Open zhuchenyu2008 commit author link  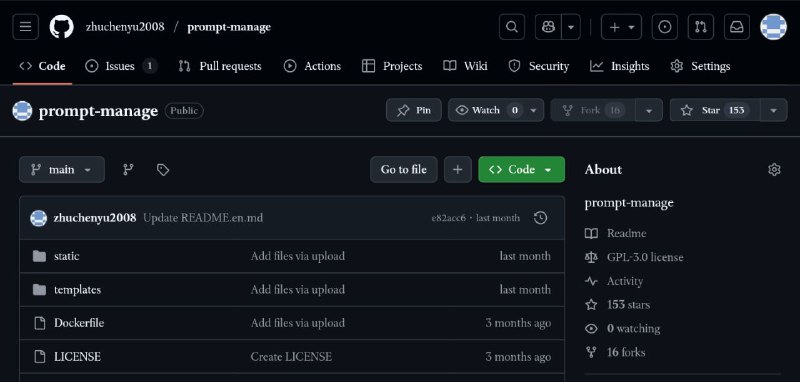click(95, 218)
